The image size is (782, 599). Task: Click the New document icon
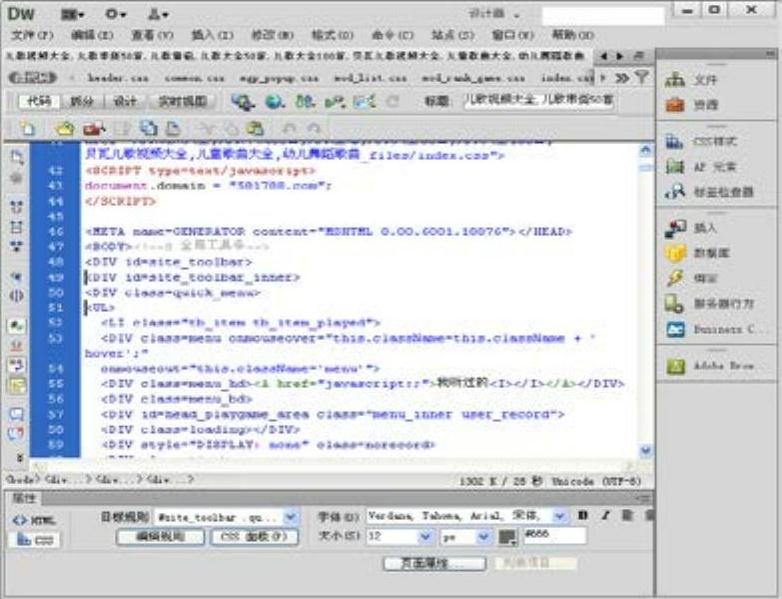pyautogui.click(x=28, y=129)
